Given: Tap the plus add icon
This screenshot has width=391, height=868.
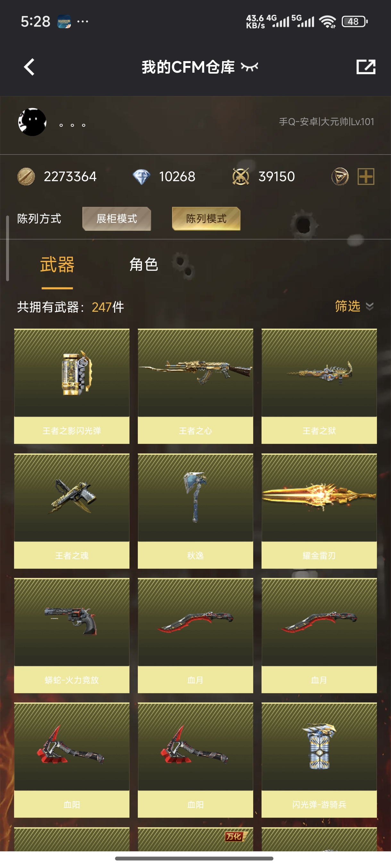Looking at the screenshot, I should pos(366,177).
